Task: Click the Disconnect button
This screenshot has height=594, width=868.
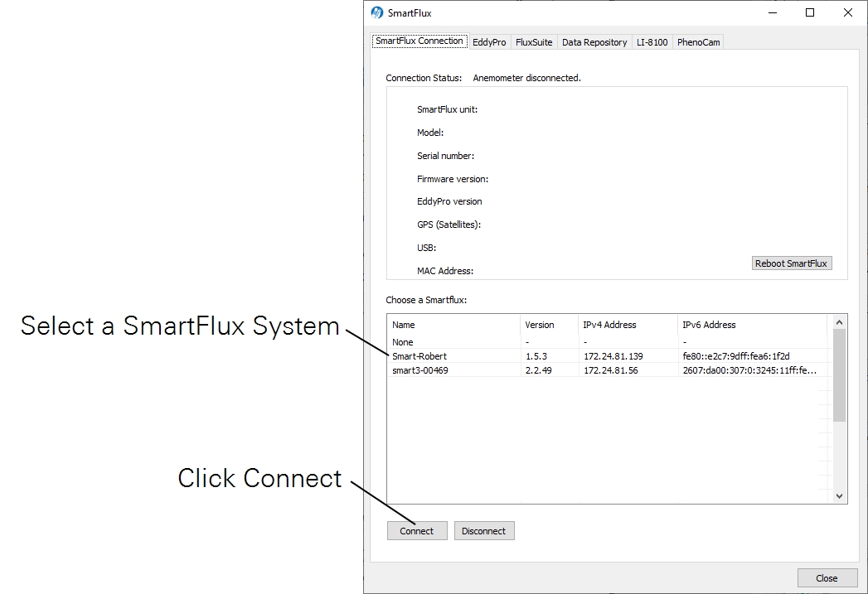Action: (484, 531)
